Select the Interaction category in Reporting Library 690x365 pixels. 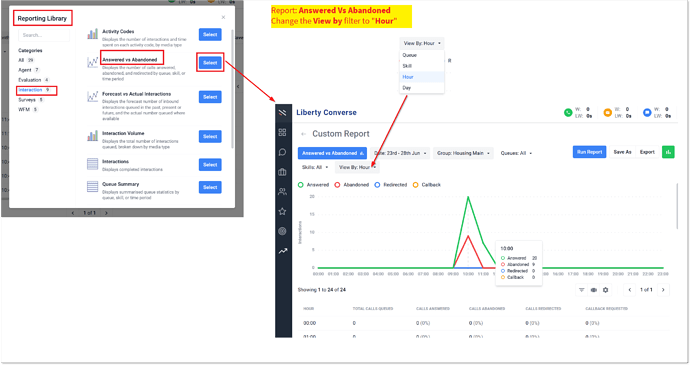pyautogui.click(x=36, y=90)
